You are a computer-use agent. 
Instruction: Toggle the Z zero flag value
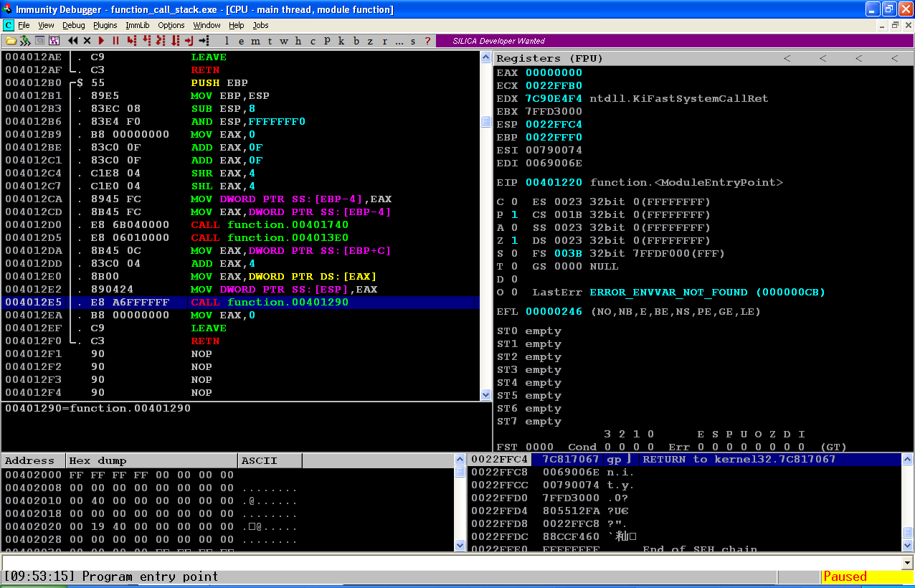(x=514, y=240)
